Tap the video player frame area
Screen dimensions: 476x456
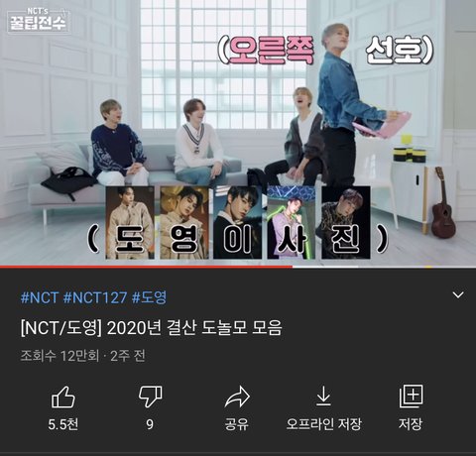tap(238, 132)
